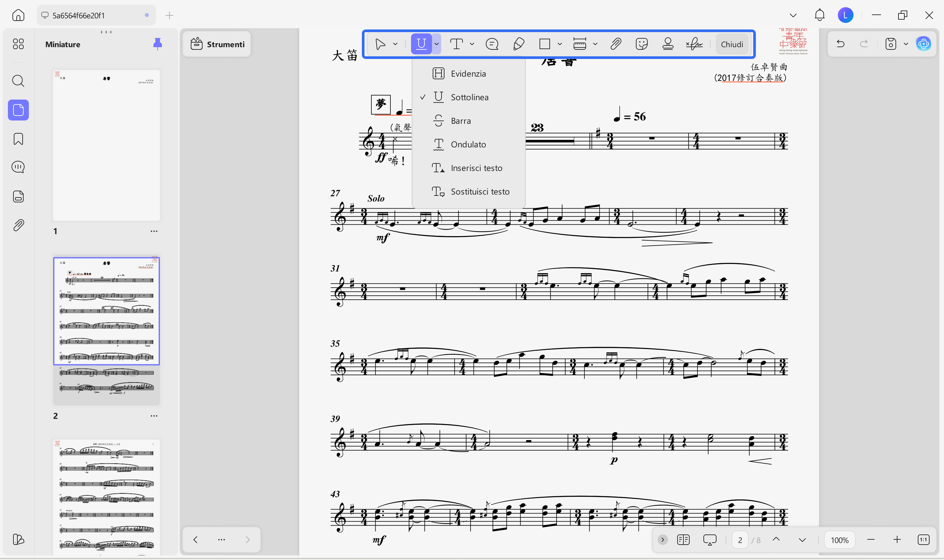Select the pencil drawing tool
The height and width of the screenshot is (560, 944).
[519, 44]
